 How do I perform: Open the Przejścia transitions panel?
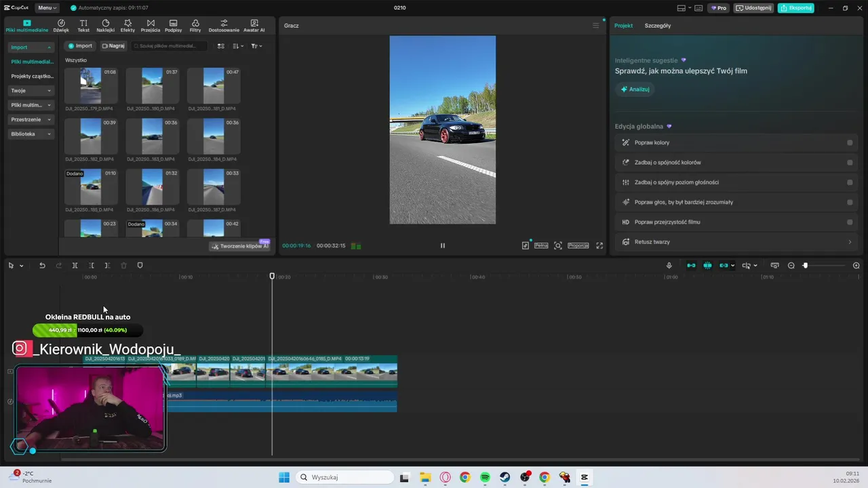click(x=151, y=26)
